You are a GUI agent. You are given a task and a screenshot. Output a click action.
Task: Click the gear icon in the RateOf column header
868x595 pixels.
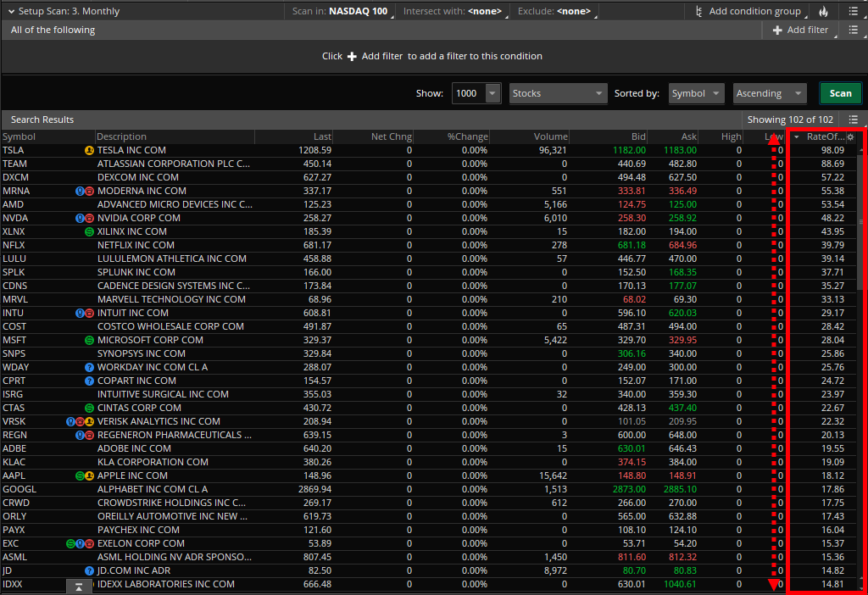(x=850, y=137)
